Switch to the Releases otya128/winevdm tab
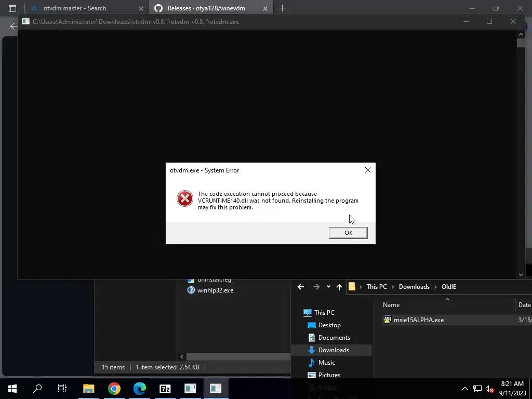The image size is (532, 399). tap(206, 8)
